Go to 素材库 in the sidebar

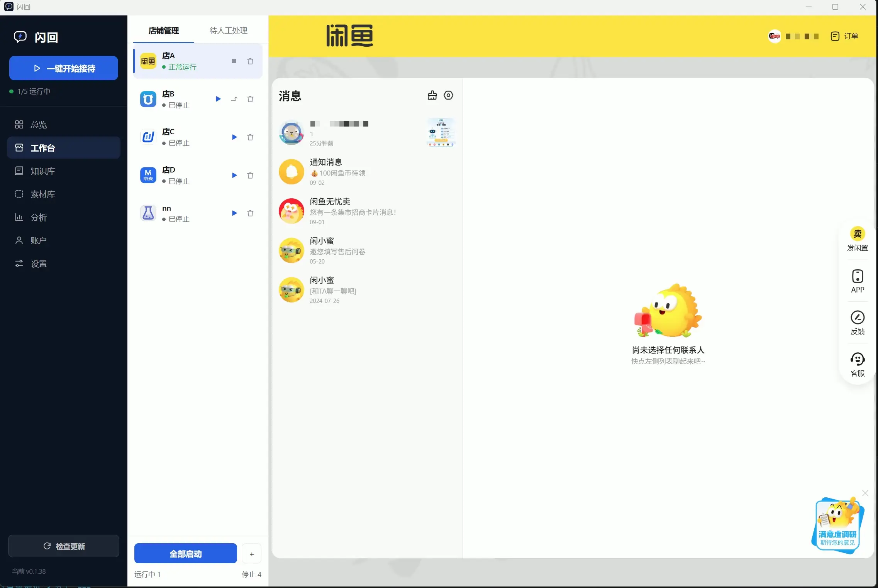(x=64, y=194)
